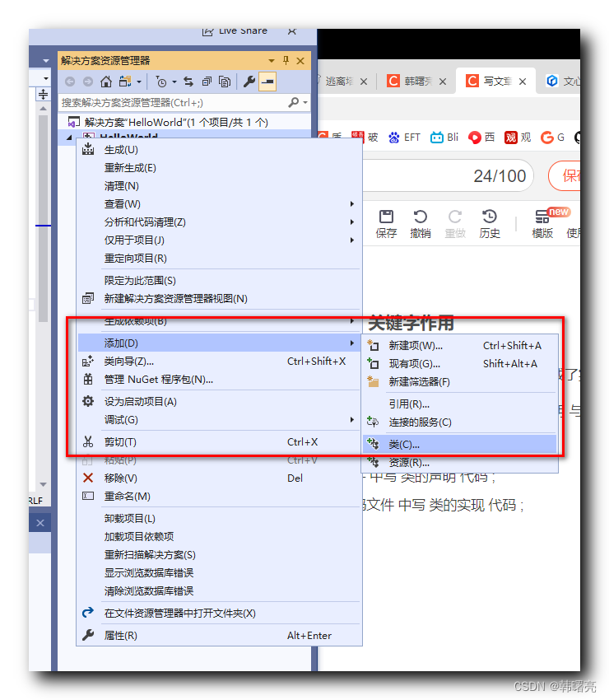Click Live Share in Visual Studio toolbar
The height and width of the screenshot is (700, 609).
click(x=235, y=31)
